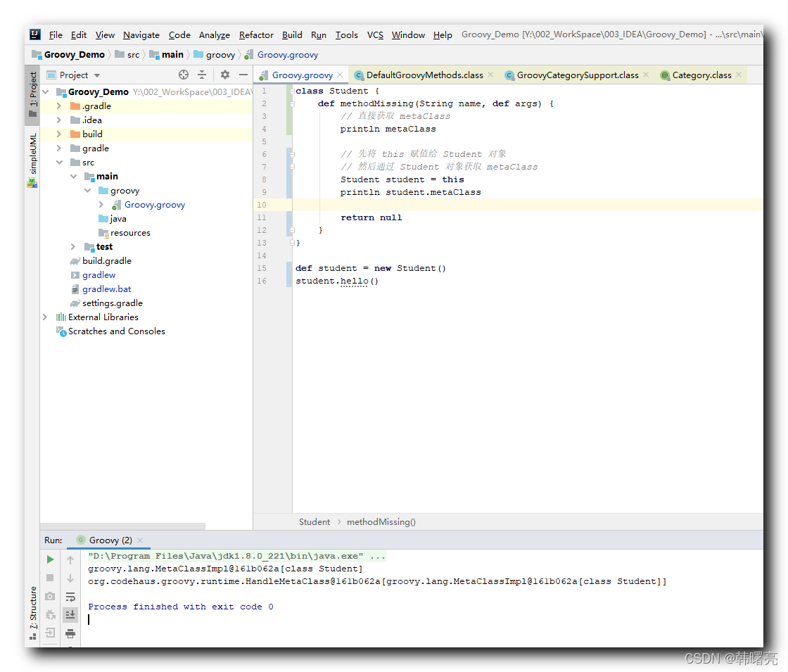Select the resources folder
This screenshot has width=788, height=672.
pos(130,233)
